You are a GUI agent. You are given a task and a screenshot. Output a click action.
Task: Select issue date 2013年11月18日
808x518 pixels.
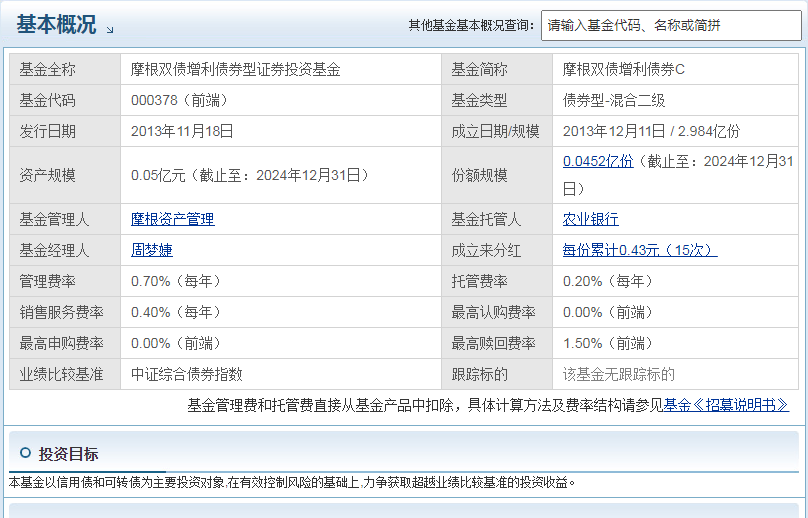[182, 131]
